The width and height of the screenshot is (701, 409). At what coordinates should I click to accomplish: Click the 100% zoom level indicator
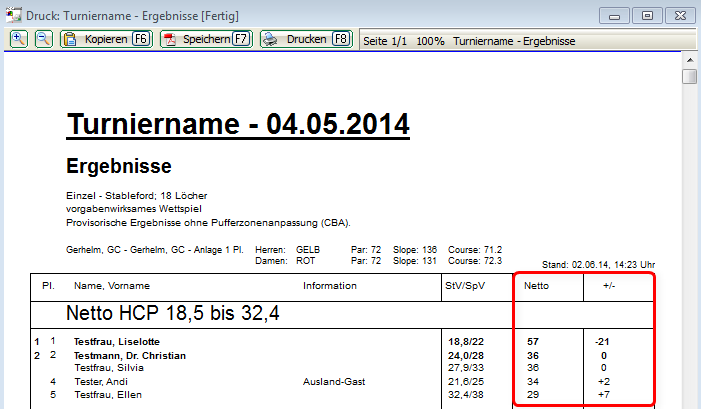tap(430, 40)
